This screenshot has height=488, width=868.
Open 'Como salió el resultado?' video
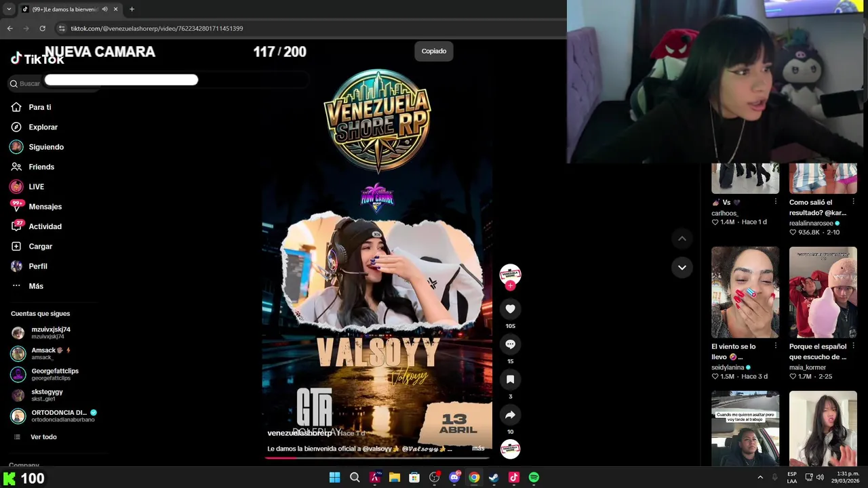tap(823, 178)
